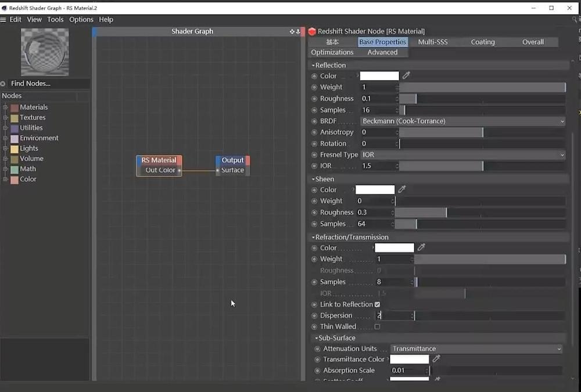Select the Base Properties tab
Viewport: 581px width, 392px height.
(382, 42)
